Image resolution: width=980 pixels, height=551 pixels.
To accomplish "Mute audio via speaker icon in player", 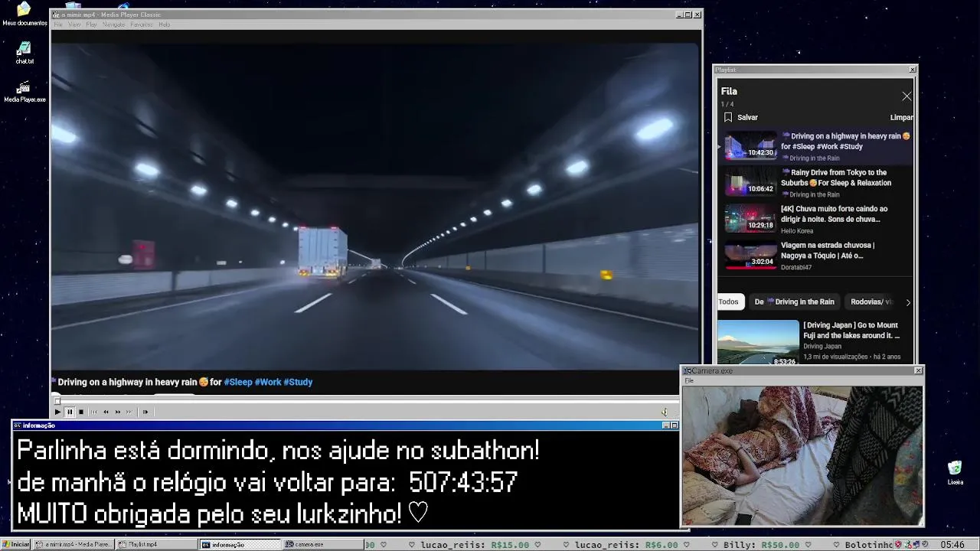I will coord(665,412).
